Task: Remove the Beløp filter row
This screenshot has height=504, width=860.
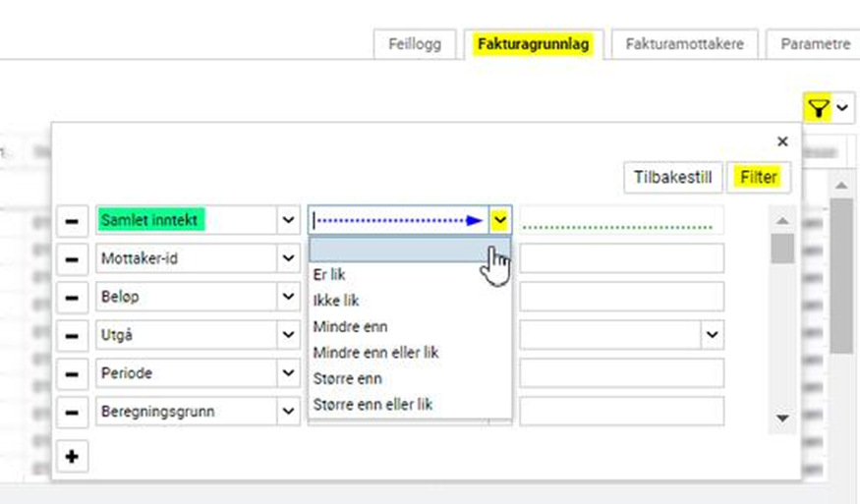Action: [x=72, y=297]
